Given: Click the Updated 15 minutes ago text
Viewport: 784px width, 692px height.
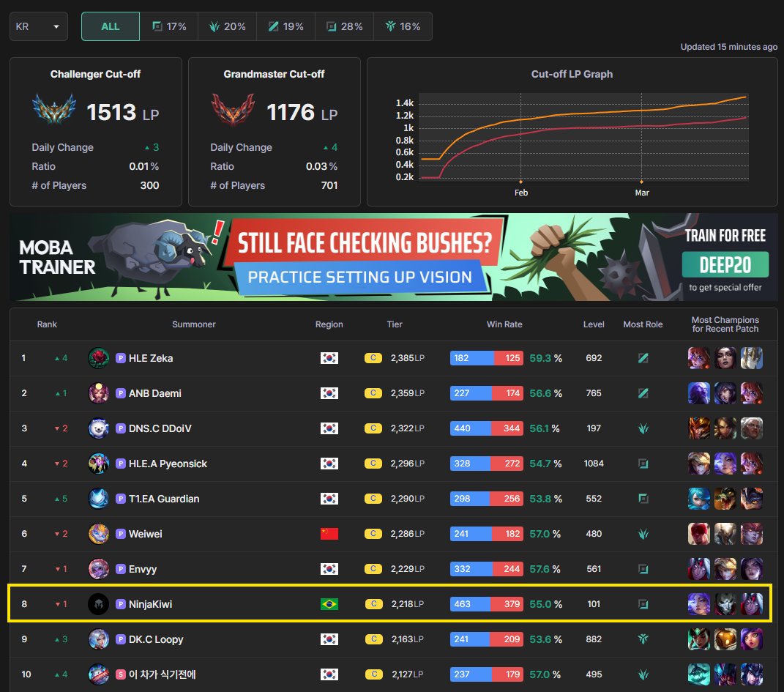Looking at the screenshot, I should tap(728, 47).
